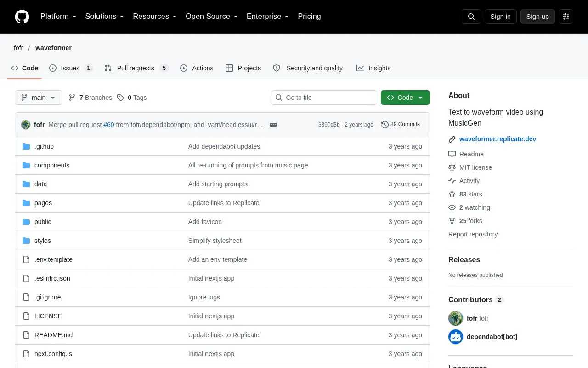Expand the Platform menu

(58, 17)
